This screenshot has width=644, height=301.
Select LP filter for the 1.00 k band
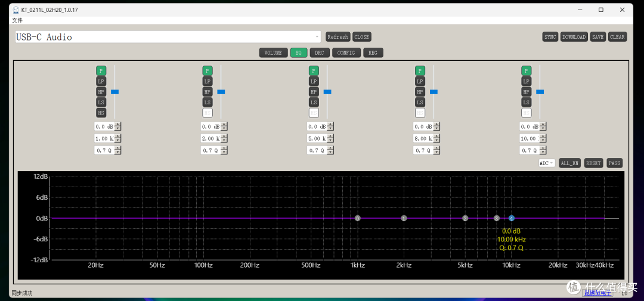pyautogui.click(x=101, y=81)
